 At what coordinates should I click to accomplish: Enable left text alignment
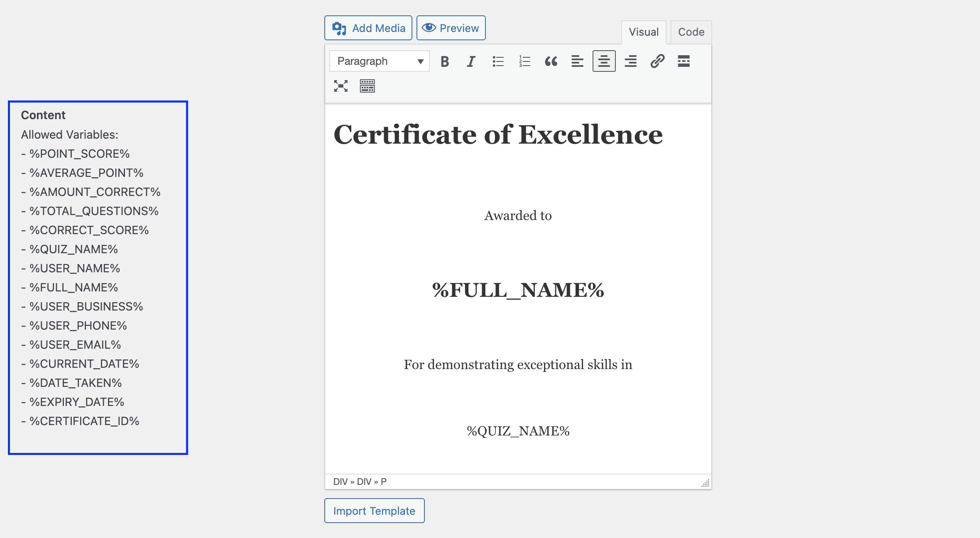tap(577, 61)
